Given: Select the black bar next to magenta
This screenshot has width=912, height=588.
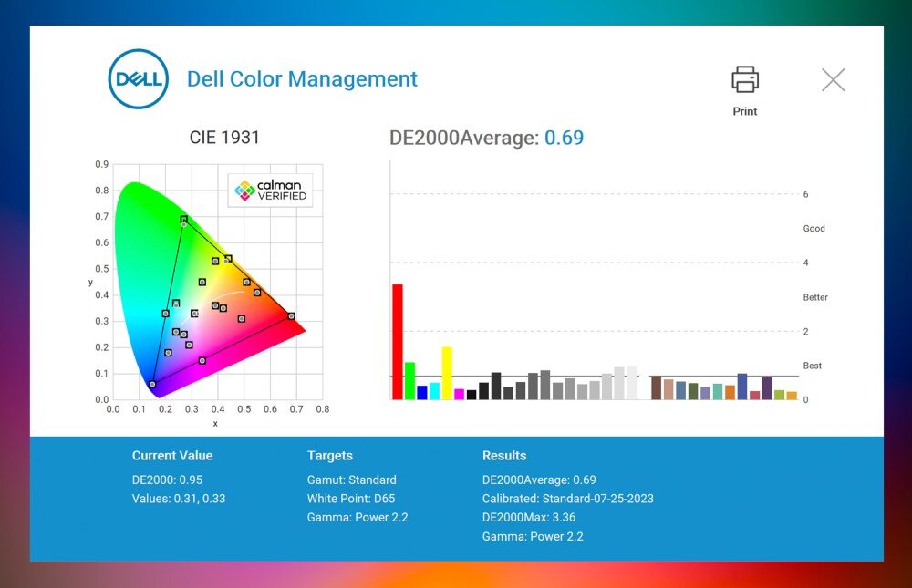Looking at the screenshot, I should click(x=472, y=395).
